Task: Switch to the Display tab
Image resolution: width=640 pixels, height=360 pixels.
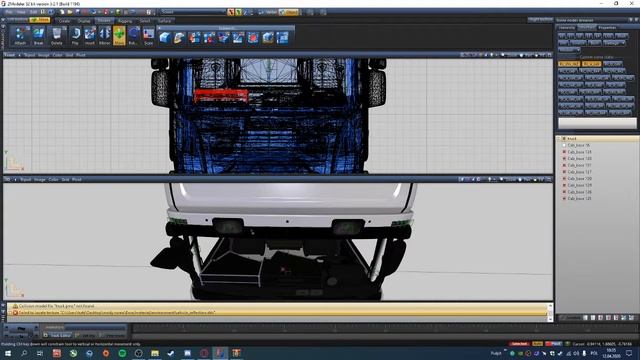Action: point(84,21)
